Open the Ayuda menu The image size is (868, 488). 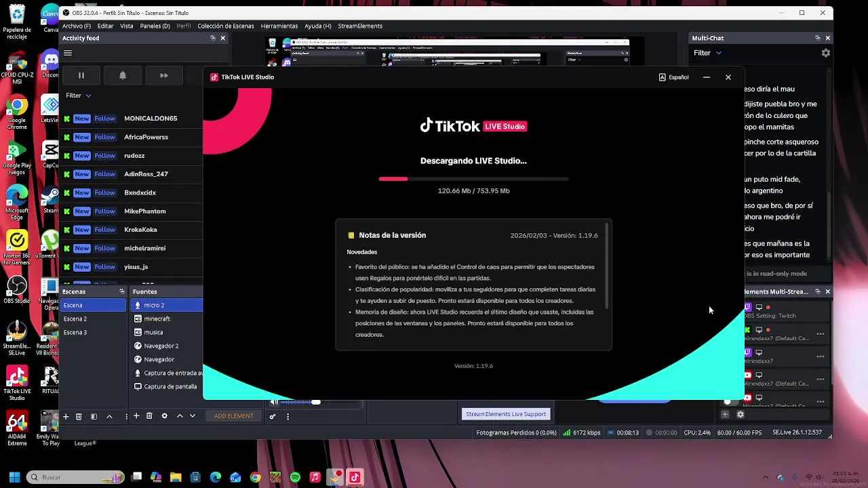point(318,26)
